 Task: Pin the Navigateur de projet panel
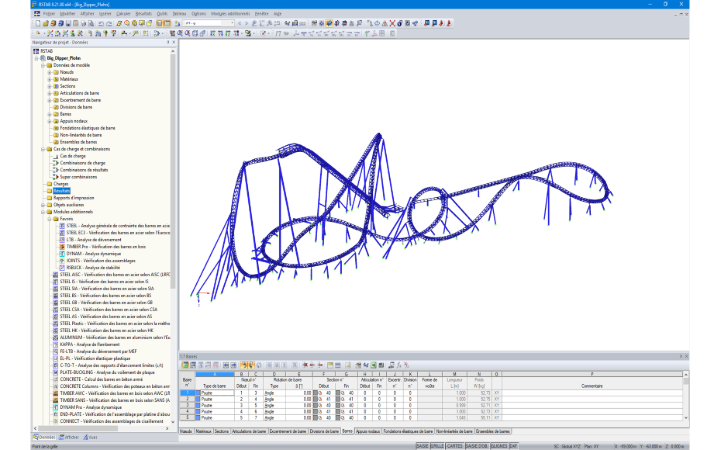(x=168, y=42)
